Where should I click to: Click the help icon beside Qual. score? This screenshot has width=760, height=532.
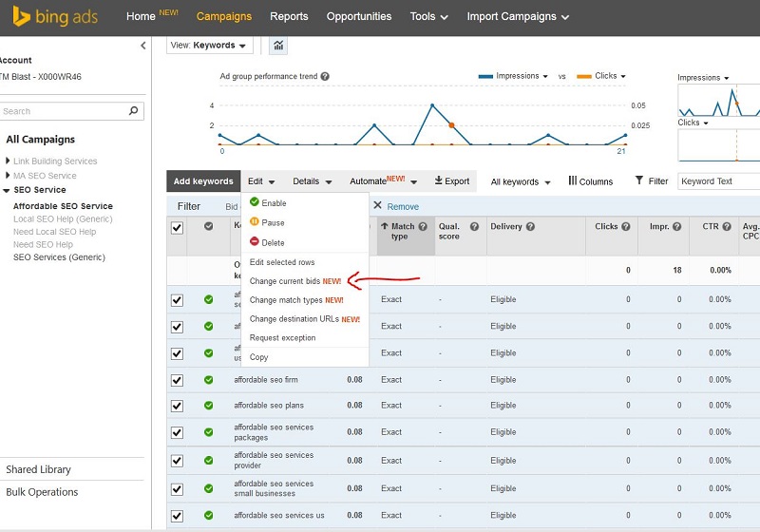point(474,226)
